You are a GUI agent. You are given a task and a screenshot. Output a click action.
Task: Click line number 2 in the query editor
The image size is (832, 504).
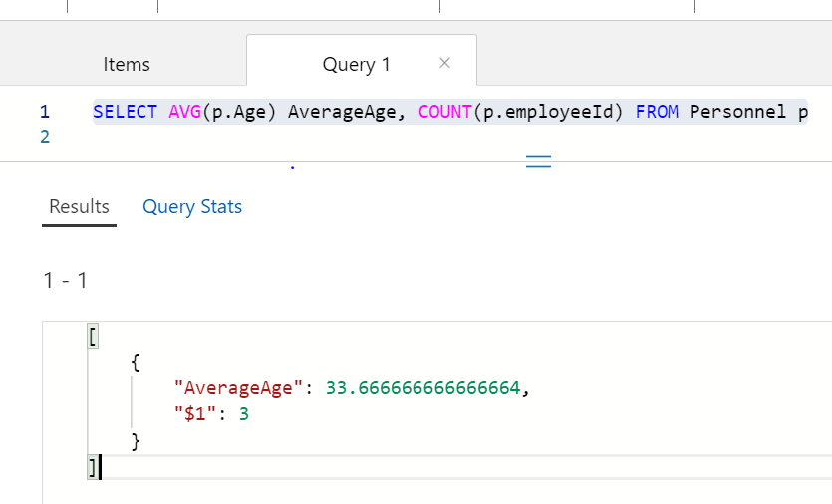(x=45, y=137)
